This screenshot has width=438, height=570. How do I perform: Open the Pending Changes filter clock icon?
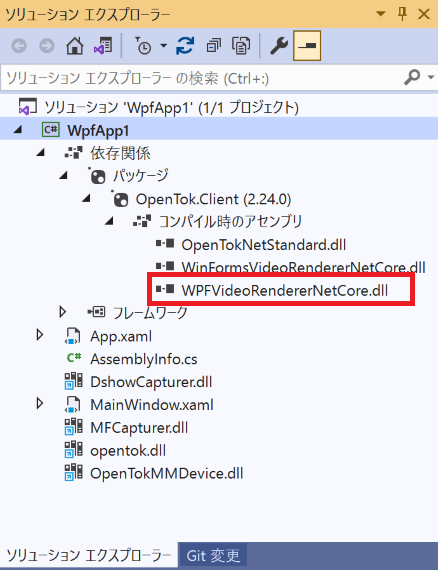coord(143,46)
